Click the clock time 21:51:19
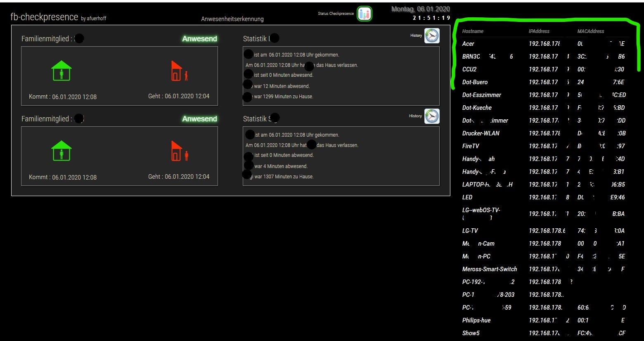 (x=431, y=18)
